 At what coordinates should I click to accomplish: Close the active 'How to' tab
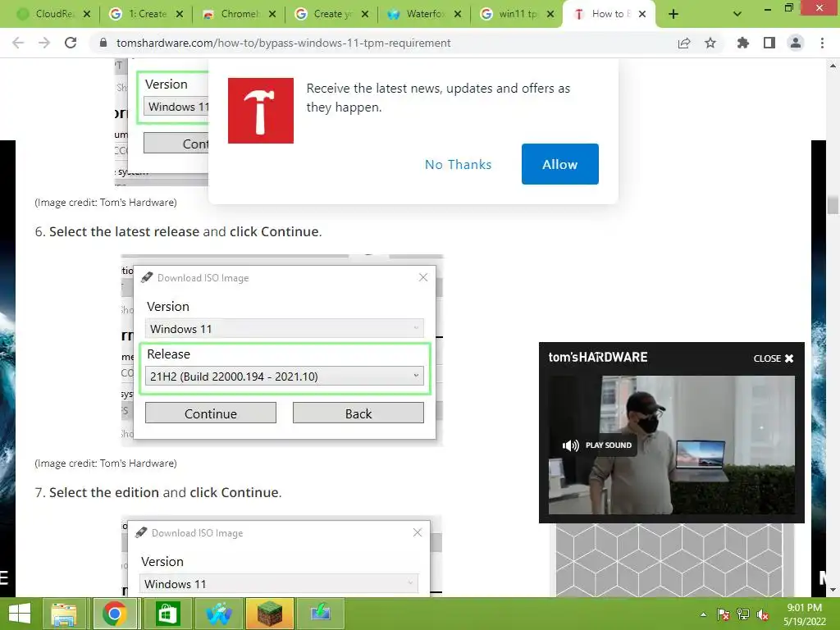coord(642,14)
